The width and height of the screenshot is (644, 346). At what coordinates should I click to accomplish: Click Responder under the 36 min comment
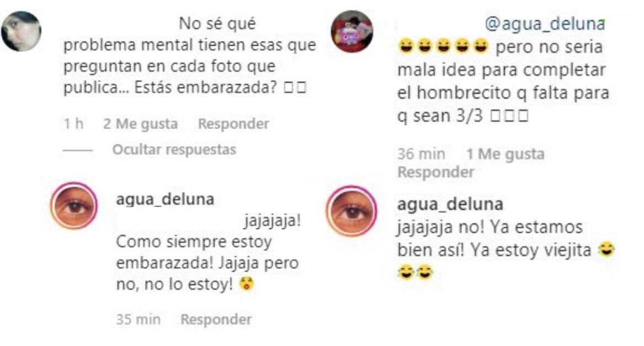pyautogui.click(x=436, y=172)
